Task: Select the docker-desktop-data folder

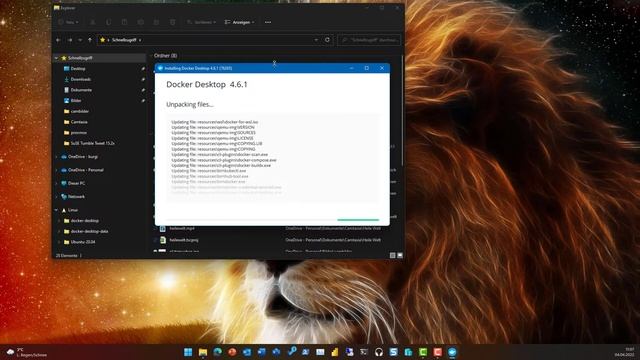Action: click(86, 231)
